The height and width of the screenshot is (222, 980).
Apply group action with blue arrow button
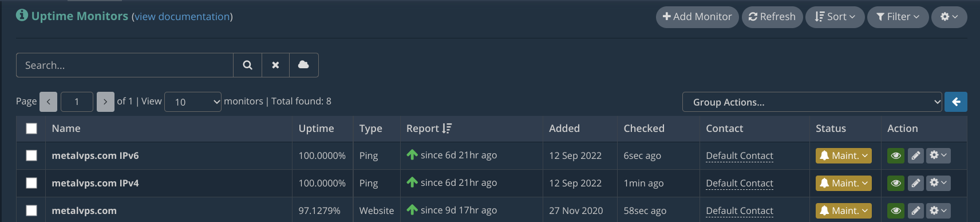click(956, 102)
